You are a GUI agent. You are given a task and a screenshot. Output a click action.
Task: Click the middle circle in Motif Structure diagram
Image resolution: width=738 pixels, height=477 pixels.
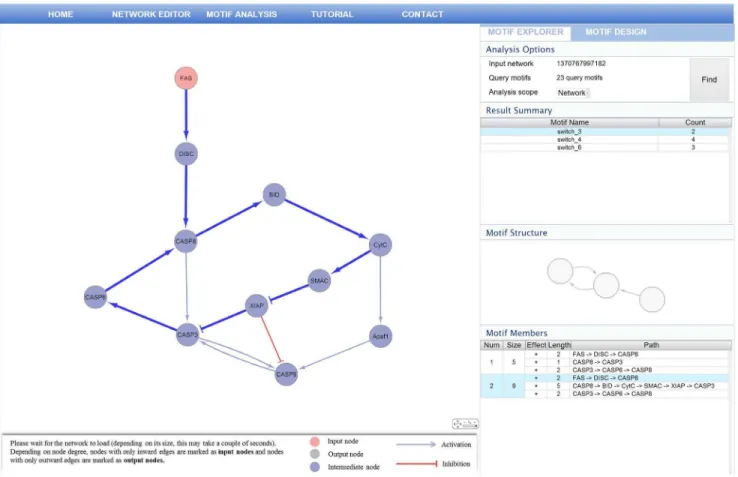pyautogui.click(x=606, y=285)
